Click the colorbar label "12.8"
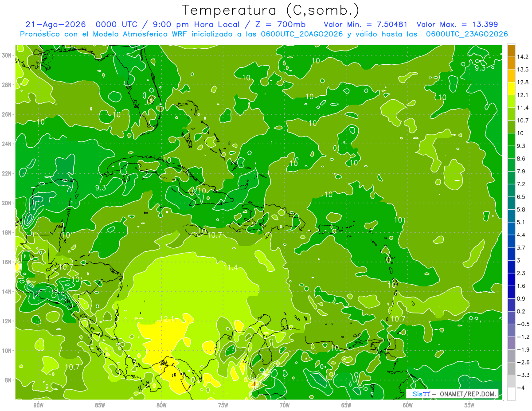532x411 pixels. coord(522,82)
